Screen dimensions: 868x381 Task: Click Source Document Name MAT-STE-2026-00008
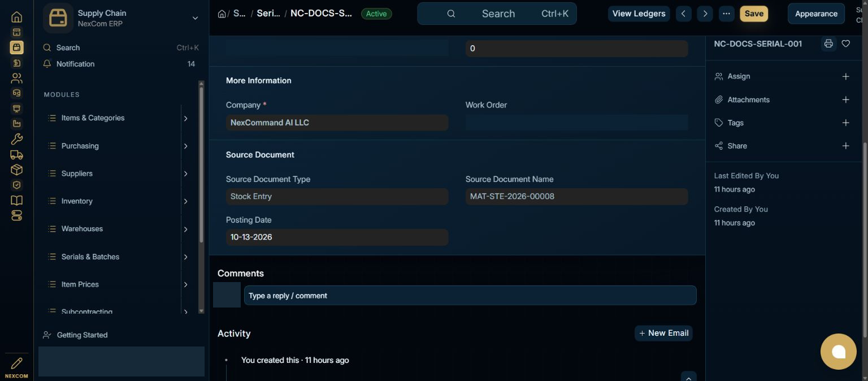(x=576, y=196)
